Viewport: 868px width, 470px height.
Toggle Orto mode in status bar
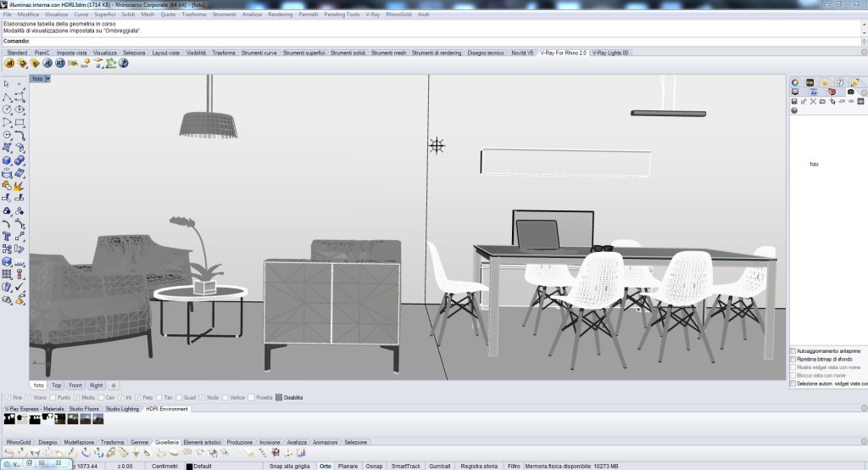[x=325, y=466]
